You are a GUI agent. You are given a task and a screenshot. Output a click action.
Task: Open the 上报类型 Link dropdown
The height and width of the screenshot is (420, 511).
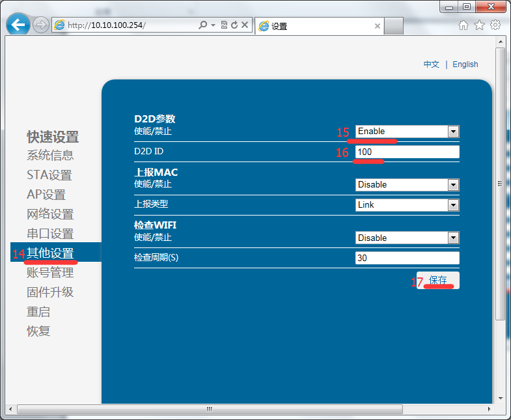[x=407, y=205]
